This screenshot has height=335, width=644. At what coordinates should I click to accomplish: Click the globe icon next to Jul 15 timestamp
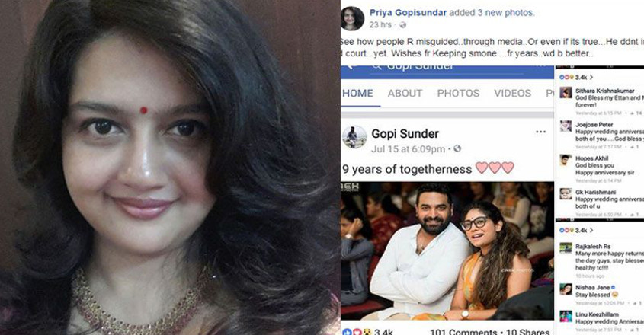(x=457, y=148)
